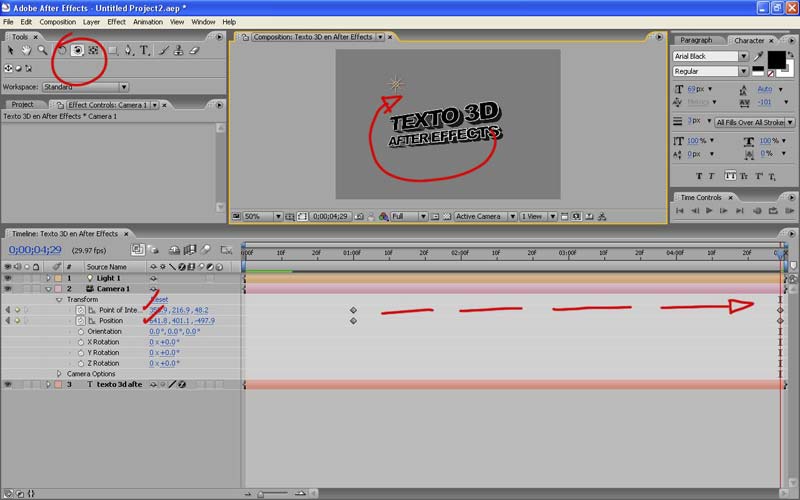Open the Regular font style dropdown
Viewport: 800px width, 500px height.
click(710, 71)
